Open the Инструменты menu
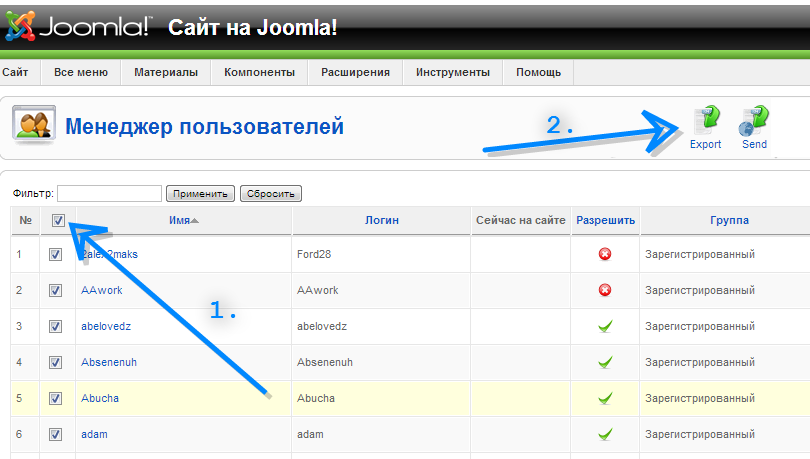810x459 pixels. click(452, 73)
